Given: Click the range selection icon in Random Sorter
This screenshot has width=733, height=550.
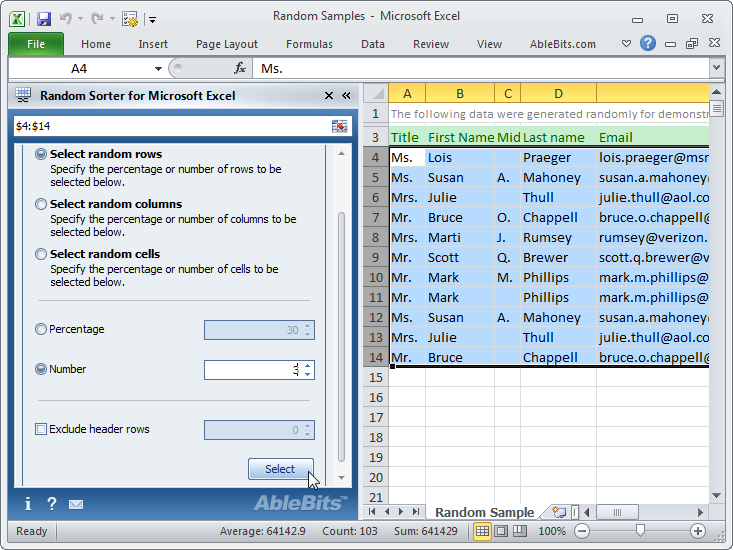Looking at the screenshot, I should coord(339,126).
